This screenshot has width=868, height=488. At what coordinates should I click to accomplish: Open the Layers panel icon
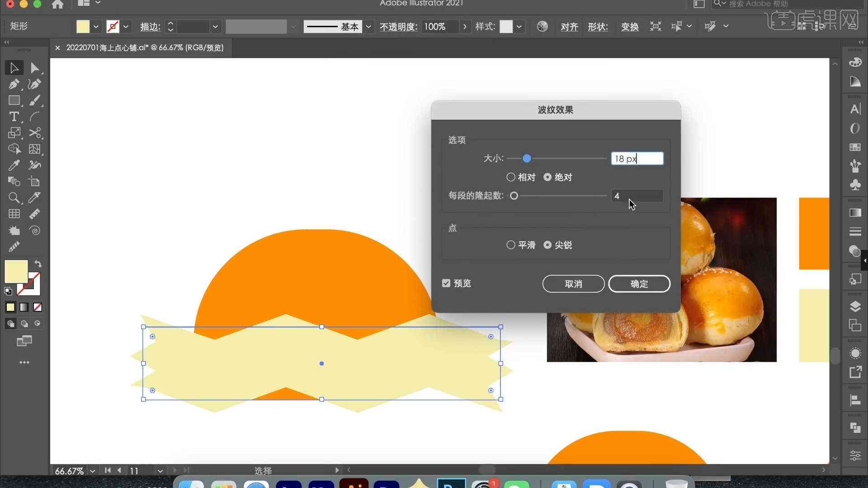click(x=855, y=307)
